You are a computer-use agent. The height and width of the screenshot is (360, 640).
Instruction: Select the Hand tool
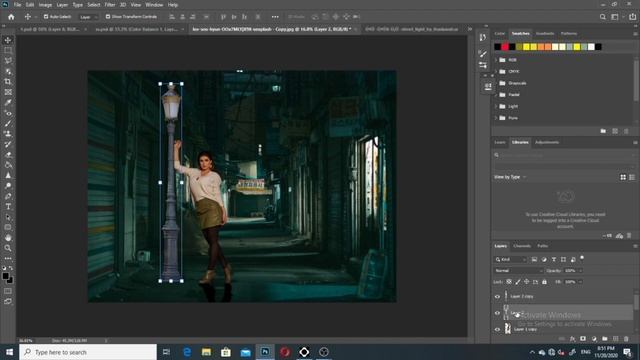(x=8, y=238)
